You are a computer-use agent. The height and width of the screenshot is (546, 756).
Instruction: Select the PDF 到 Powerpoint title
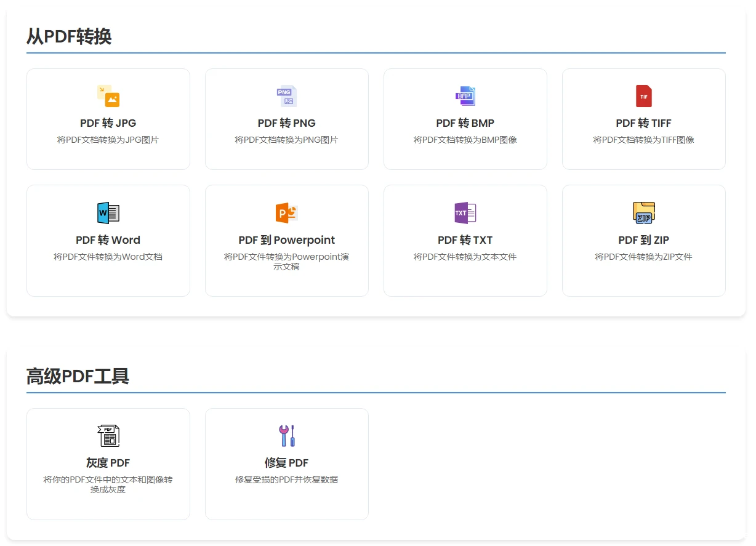tap(287, 240)
